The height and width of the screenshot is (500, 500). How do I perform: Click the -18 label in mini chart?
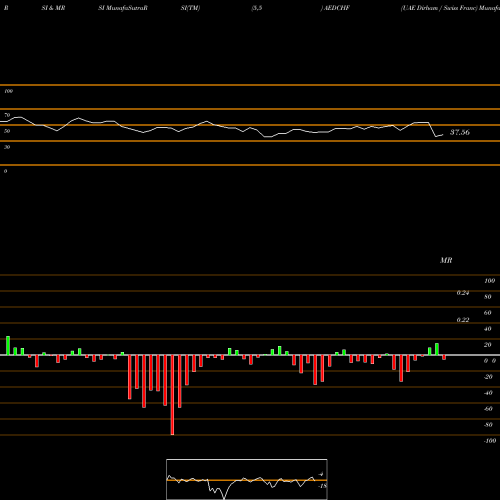pos(323,486)
